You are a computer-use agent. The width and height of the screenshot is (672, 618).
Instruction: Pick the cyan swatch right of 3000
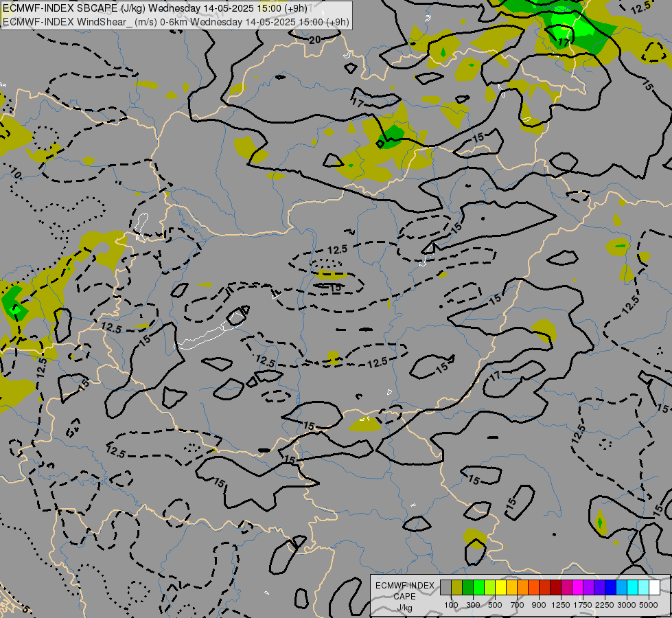point(633,587)
